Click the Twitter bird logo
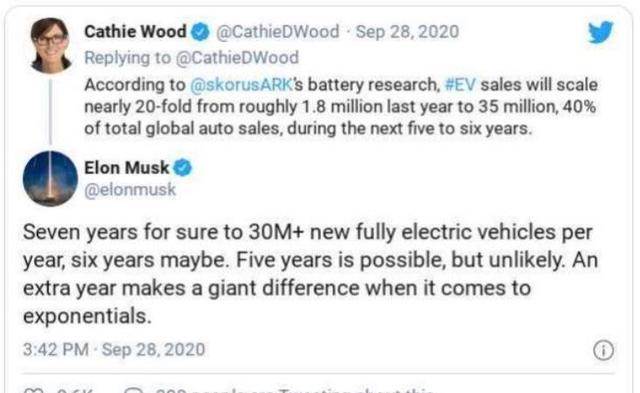The height and width of the screenshot is (393, 640). pos(601,31)
